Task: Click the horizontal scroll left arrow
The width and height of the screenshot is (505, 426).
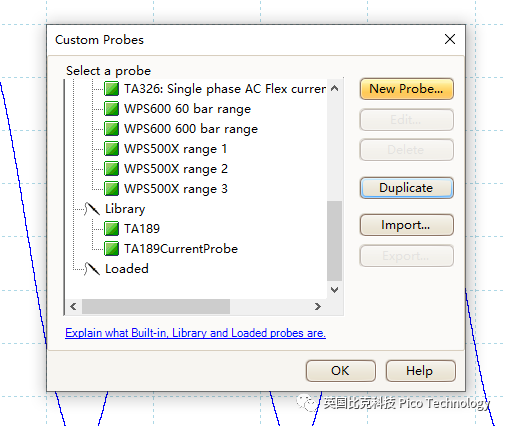Action: click(74, 306)
